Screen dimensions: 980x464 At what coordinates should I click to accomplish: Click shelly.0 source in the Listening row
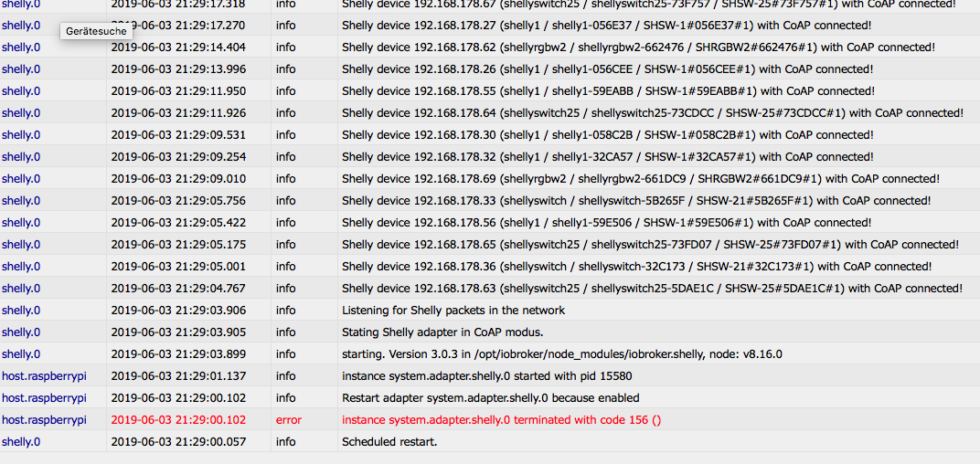point(21,311)
